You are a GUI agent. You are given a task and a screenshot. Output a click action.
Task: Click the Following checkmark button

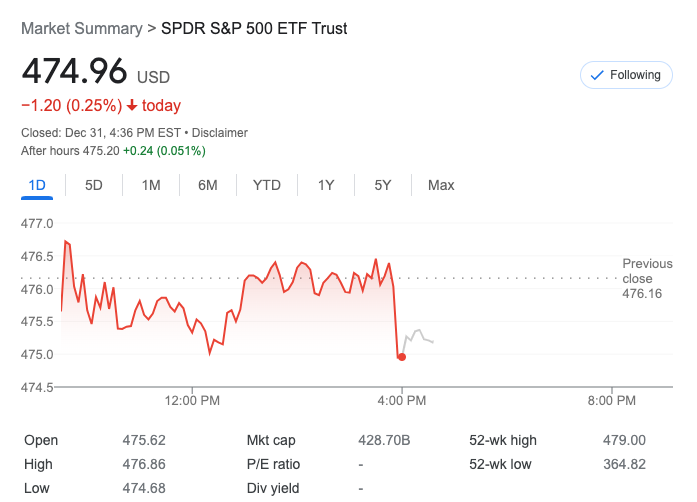(x=626, y=75)
